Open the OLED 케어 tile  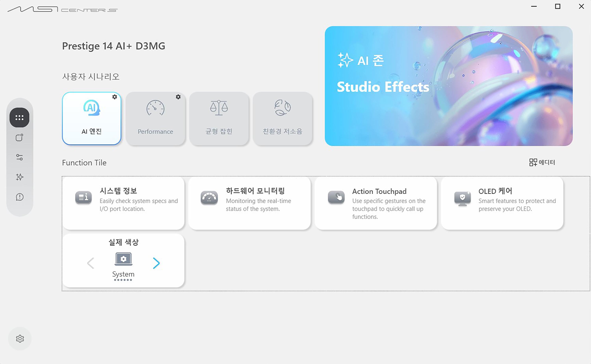[502, 203]
